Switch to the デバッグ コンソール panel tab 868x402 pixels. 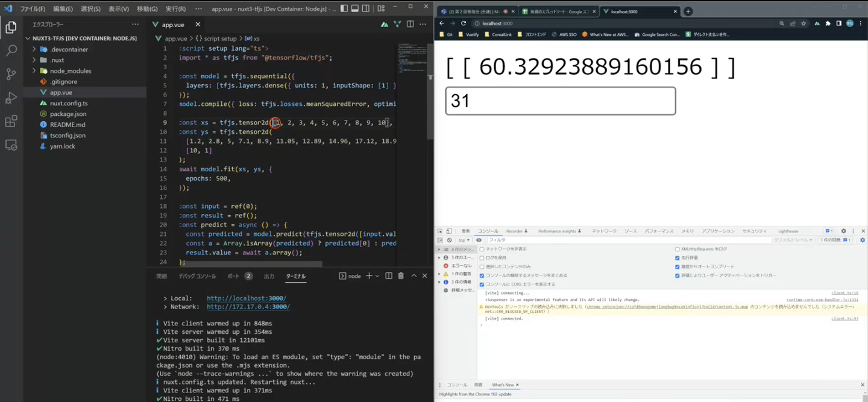pos(197,276)
